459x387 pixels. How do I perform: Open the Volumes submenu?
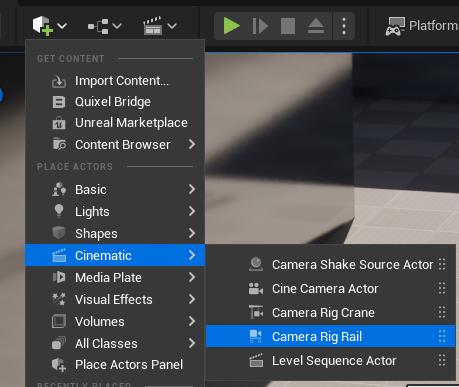115,321
